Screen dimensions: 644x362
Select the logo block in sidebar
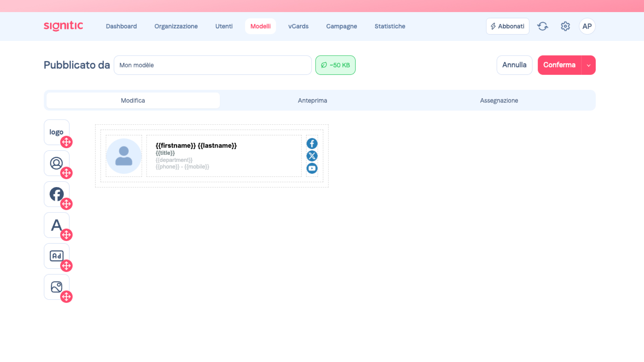click(x=56, y=132)
